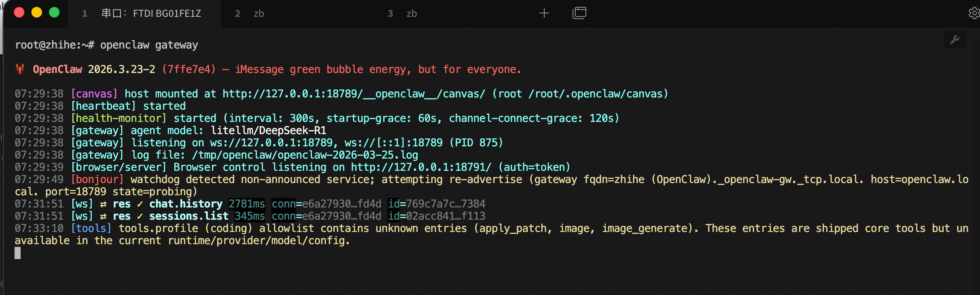This screenshot has width=980, height=295.
Task: Click the IPv6 address "ws://[::1]:18789"
Action: [x=394, y=143]
